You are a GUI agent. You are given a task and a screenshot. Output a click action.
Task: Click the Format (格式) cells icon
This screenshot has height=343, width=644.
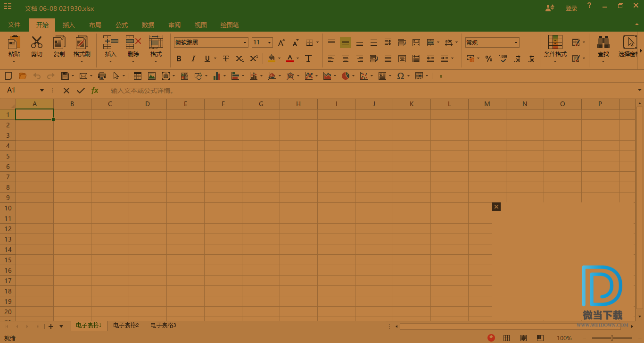[x=156, y=42]
